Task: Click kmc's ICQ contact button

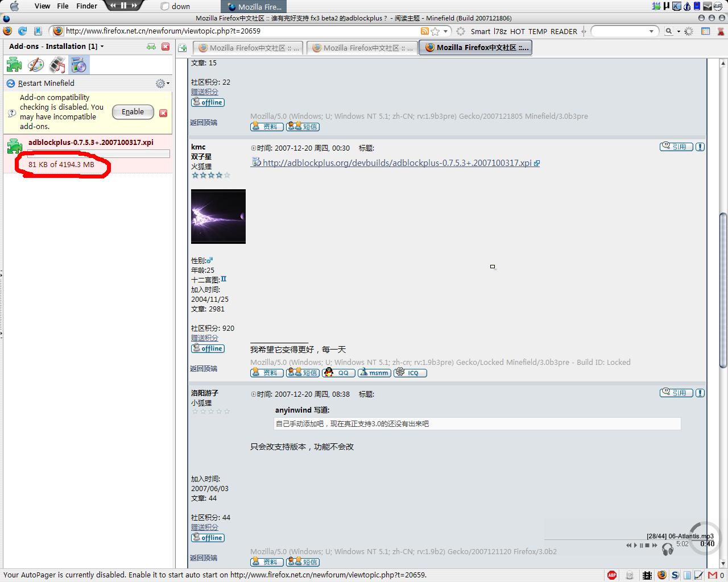Action: [410, 373]
